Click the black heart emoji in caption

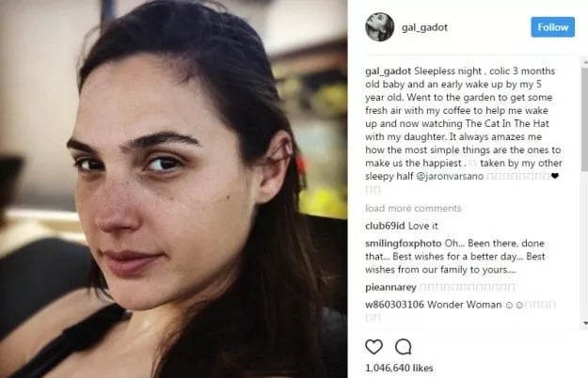pyautogui.click(x=555, y=176)
